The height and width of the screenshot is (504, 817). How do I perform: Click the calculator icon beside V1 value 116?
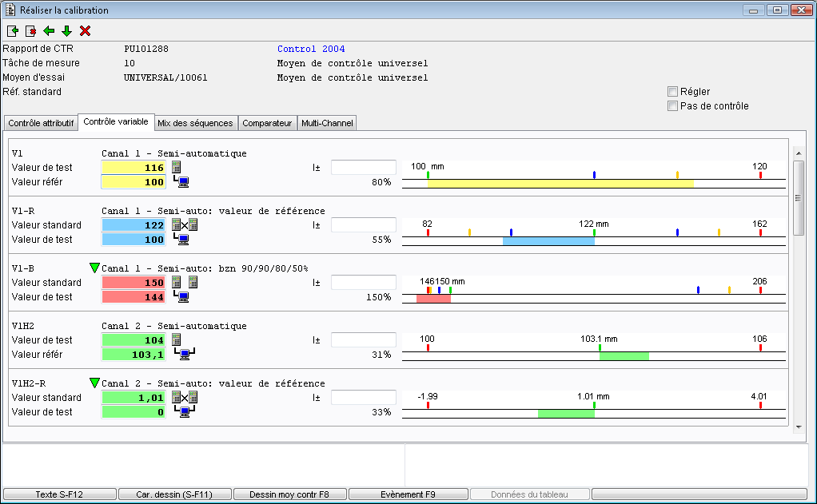(177, 168)
